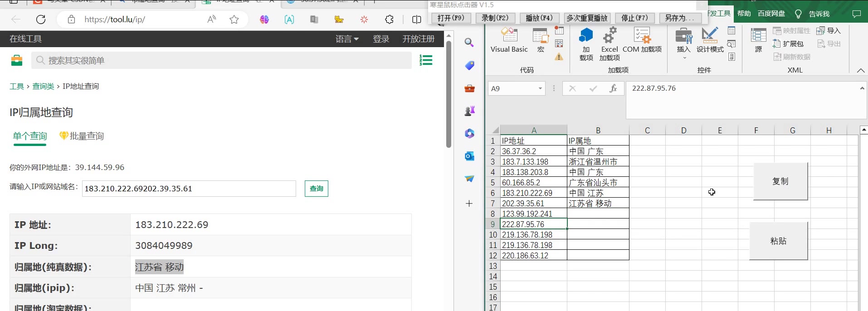The image size is (868, 311).
Task: Add page to favorites with star icon
Action: coord(234,19)
